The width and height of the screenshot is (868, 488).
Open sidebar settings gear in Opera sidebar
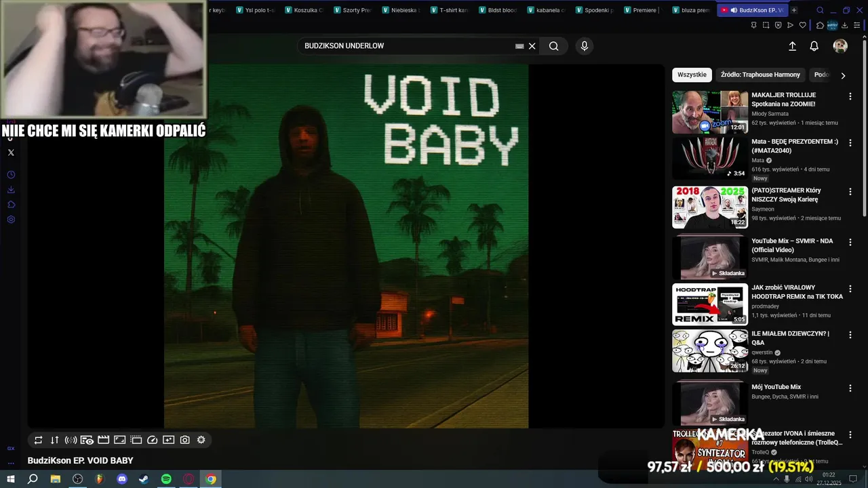point(11,220)
